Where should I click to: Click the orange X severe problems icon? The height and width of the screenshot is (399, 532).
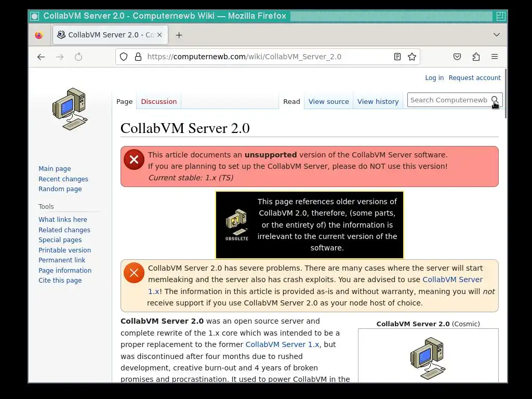(134, 273)
